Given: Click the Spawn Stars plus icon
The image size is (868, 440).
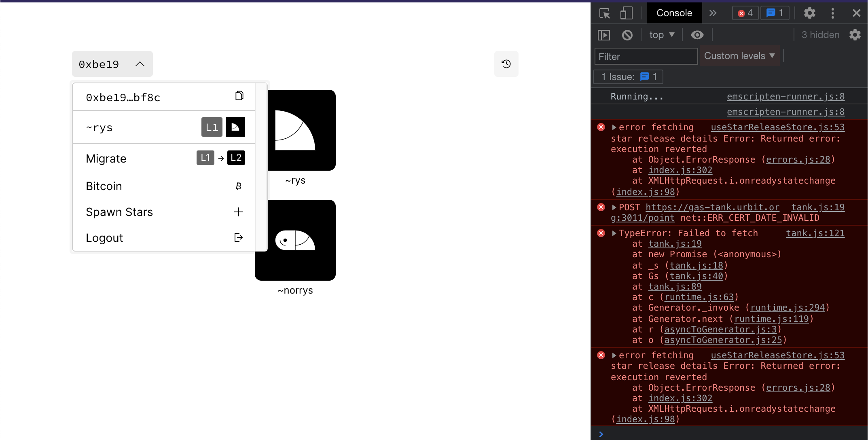Looking at the screenshot, I should [239, 212].
